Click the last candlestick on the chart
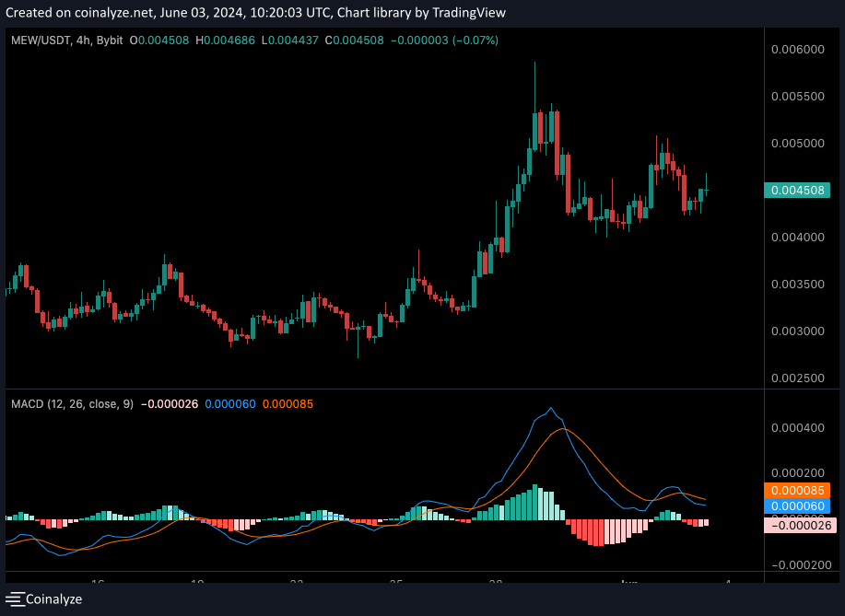This screenshot has height=616, width=845. 707,188
